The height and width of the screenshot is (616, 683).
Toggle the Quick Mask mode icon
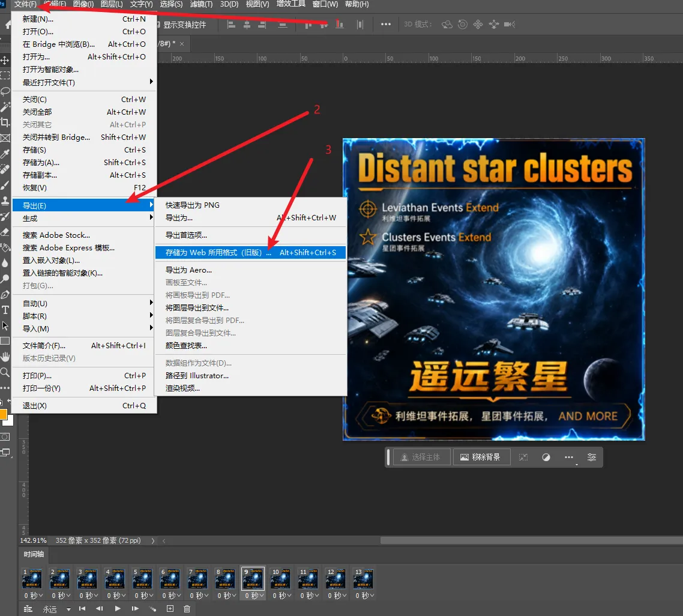(x=5, y=436)
